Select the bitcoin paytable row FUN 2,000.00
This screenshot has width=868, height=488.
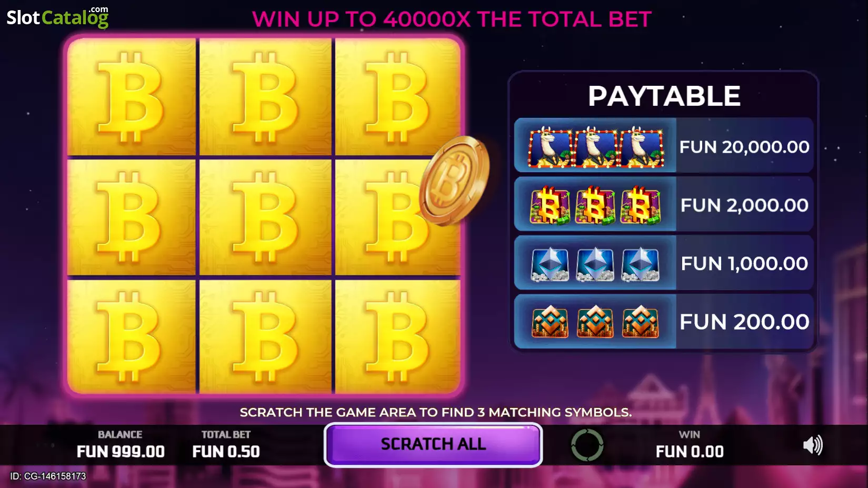[664, 204]
